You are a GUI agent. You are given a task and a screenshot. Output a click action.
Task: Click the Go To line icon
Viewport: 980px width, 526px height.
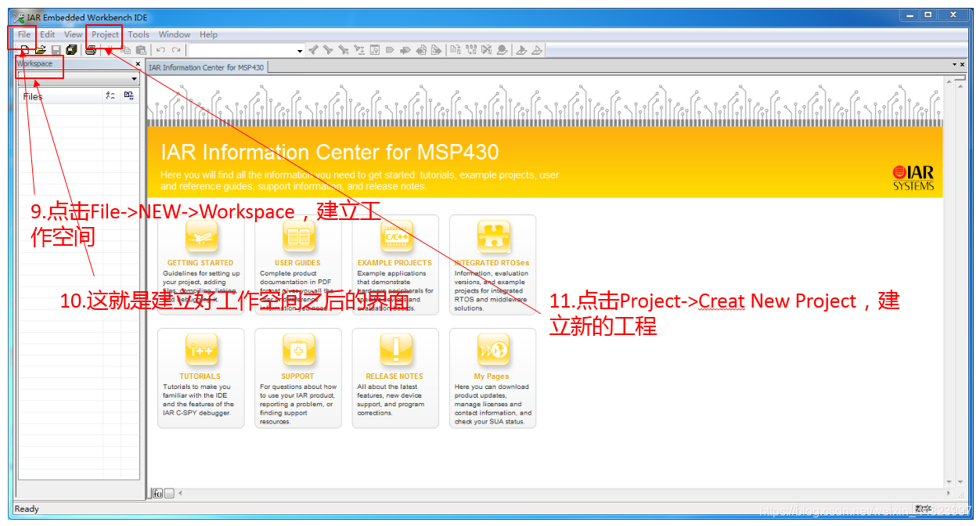click(375, 50)
